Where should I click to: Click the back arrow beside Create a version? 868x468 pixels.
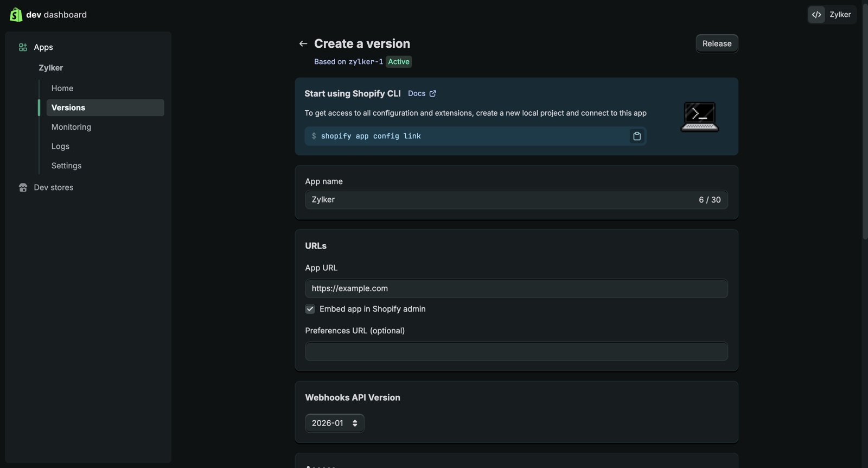(303, 43)
